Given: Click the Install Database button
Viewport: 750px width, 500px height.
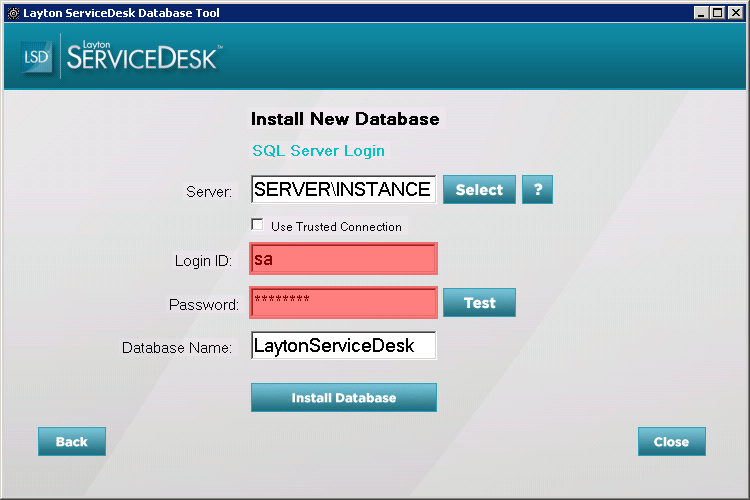Looking at the screenshot, I should pos(343,397).
